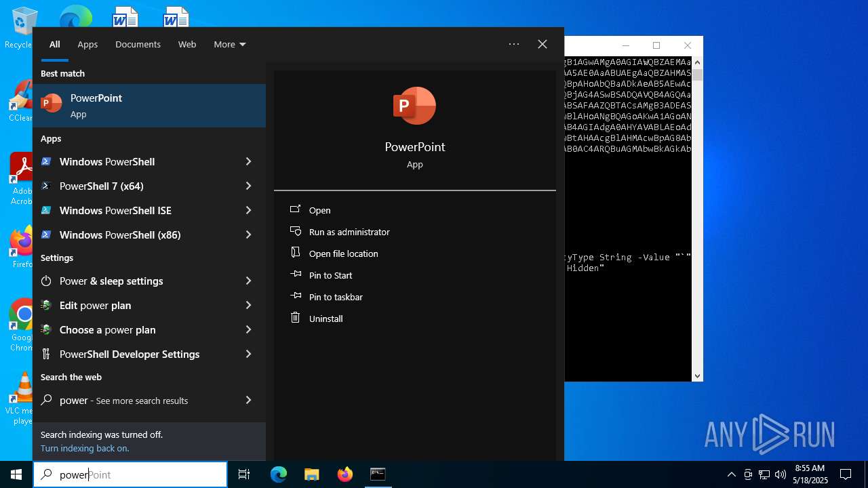
Task: Expand PowerShell 7 (x64) result arrow
Action: pos(248,186)
